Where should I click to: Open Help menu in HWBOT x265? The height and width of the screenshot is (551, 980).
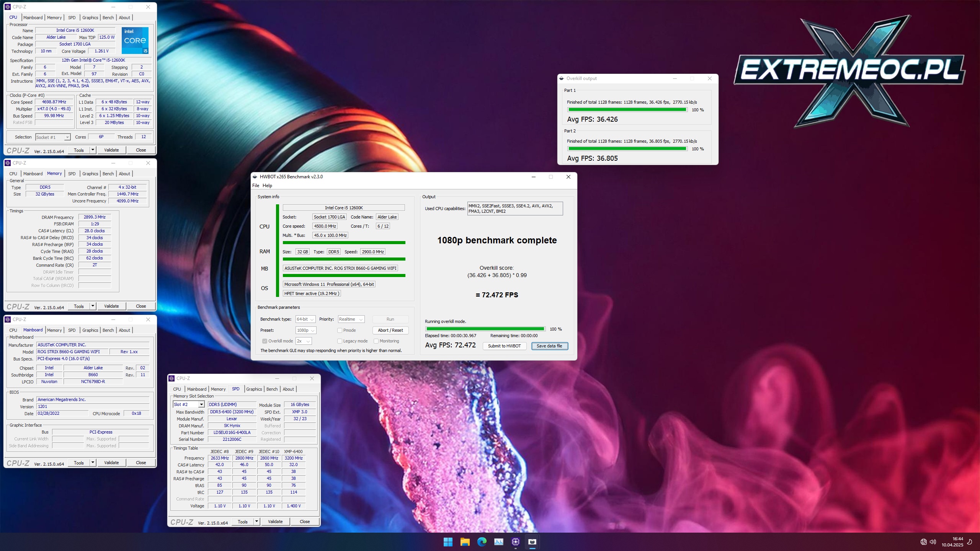[x=267, y=186]
